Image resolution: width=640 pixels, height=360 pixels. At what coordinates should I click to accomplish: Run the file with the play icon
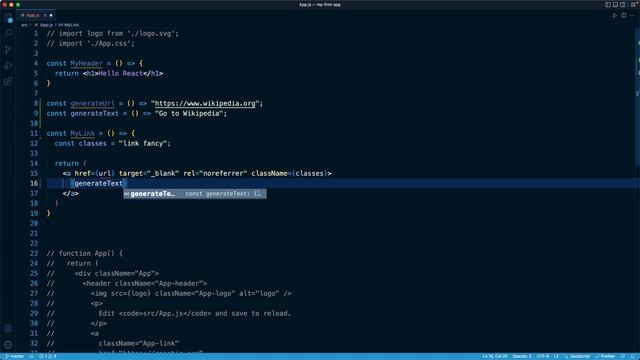coord(615,15)
